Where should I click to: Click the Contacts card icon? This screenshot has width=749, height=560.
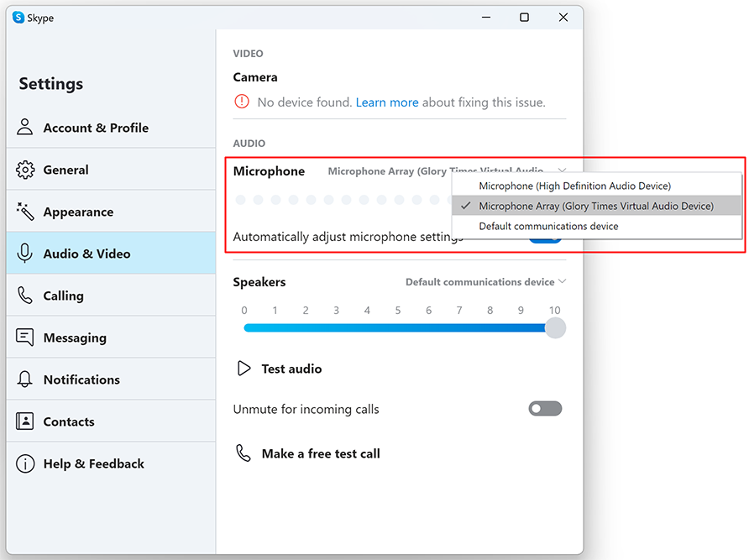pos(25,421)
